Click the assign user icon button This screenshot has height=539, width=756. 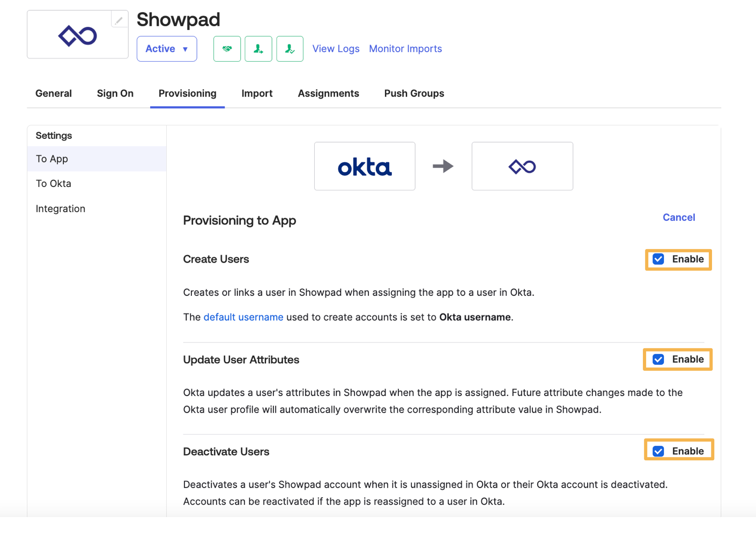258,49
